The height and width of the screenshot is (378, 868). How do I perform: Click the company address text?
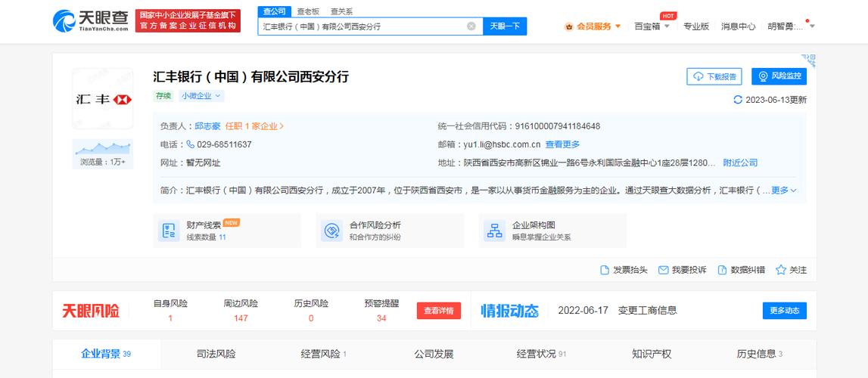point(590,163)
